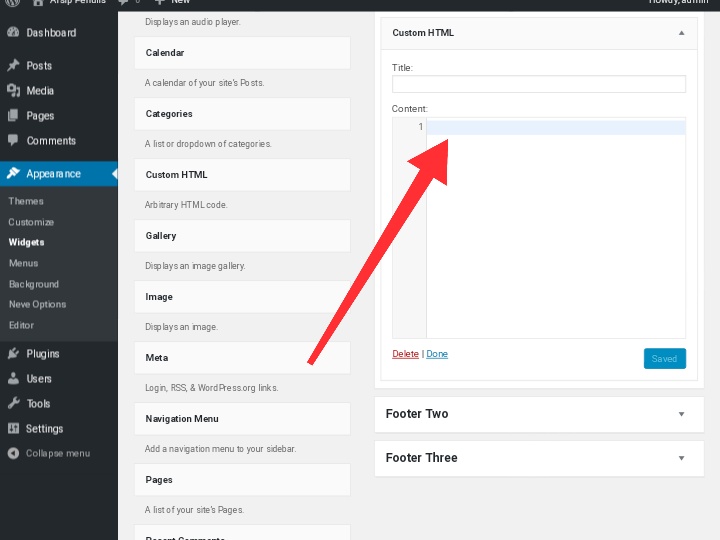Click the Dashboard gauge icon

13,32
